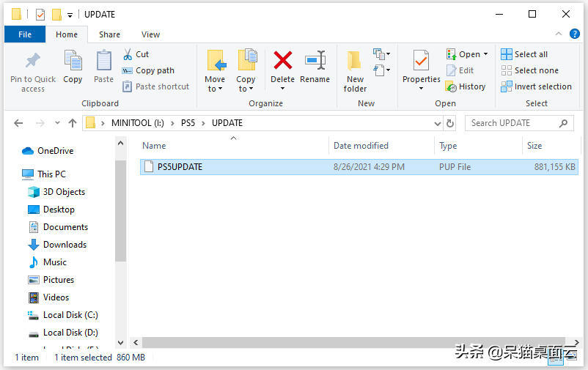Click PS5 in the address path
The width and height of the screenshot is (588, 370).
[x=188, y=123]
